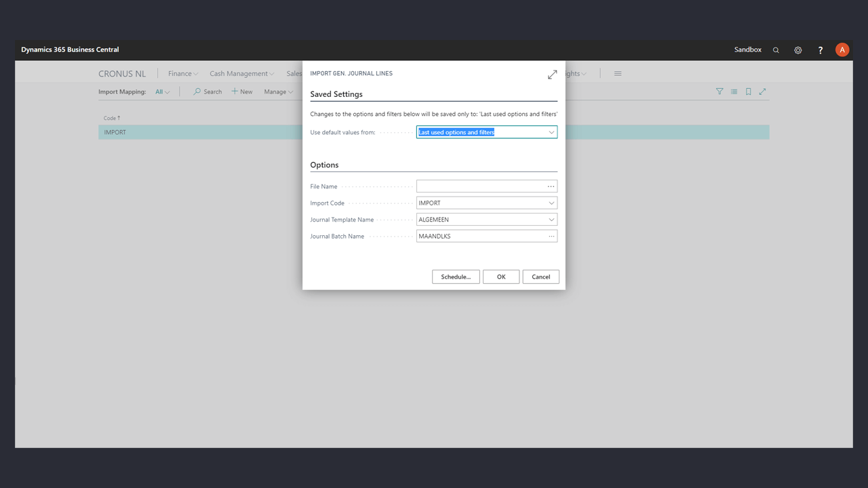Open the Sales menu
Screen dimensions: 868x488
click(294, 73)
